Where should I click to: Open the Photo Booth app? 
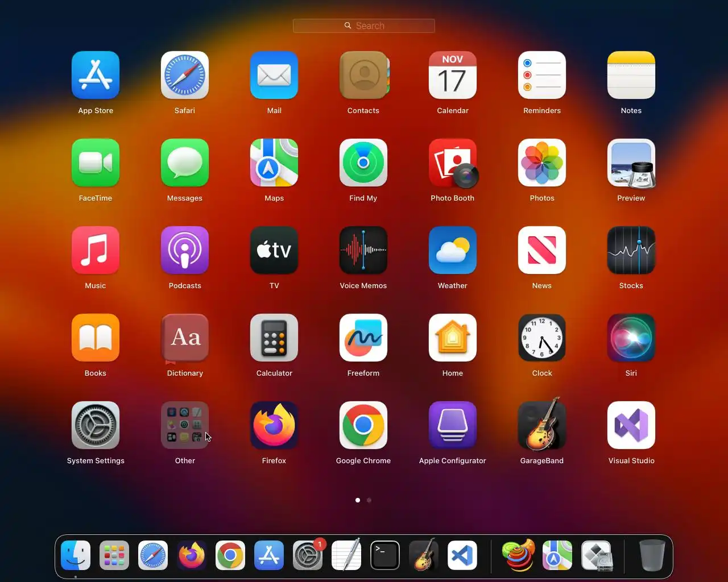[453, 163]
